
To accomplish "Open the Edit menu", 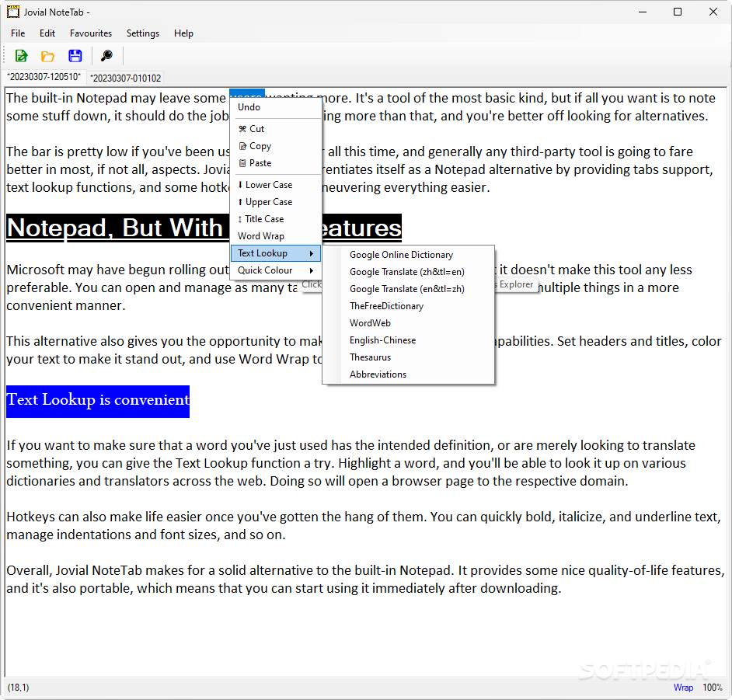I will 47,33.
